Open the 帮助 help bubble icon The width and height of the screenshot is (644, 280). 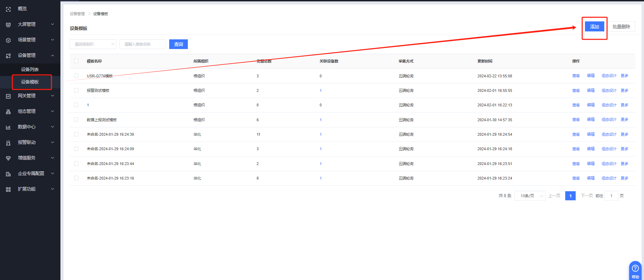point(635,269)
